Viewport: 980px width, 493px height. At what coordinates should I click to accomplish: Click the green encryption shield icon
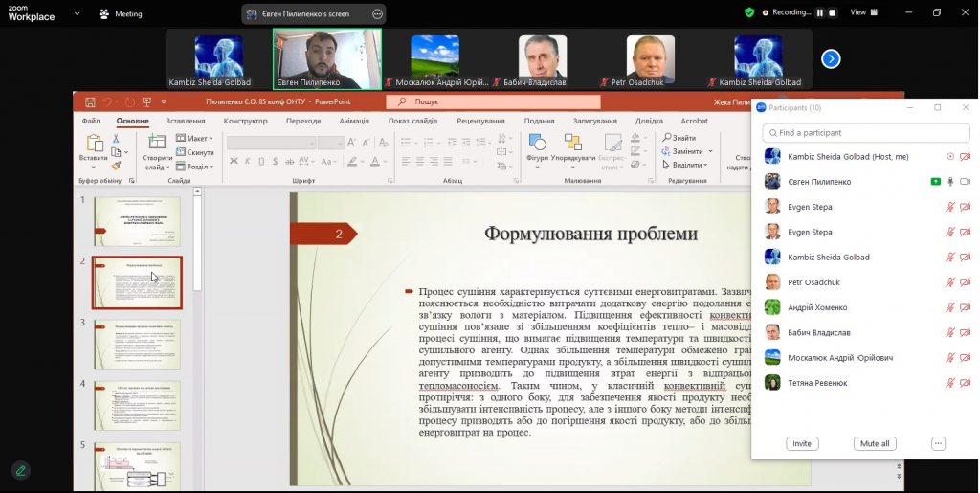click(749, 11)
